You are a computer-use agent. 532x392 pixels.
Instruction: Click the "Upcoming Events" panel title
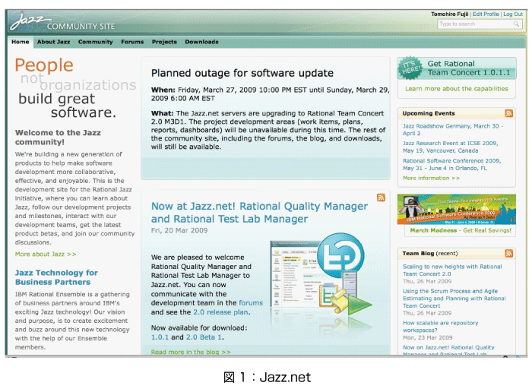[x=429, y=114]
